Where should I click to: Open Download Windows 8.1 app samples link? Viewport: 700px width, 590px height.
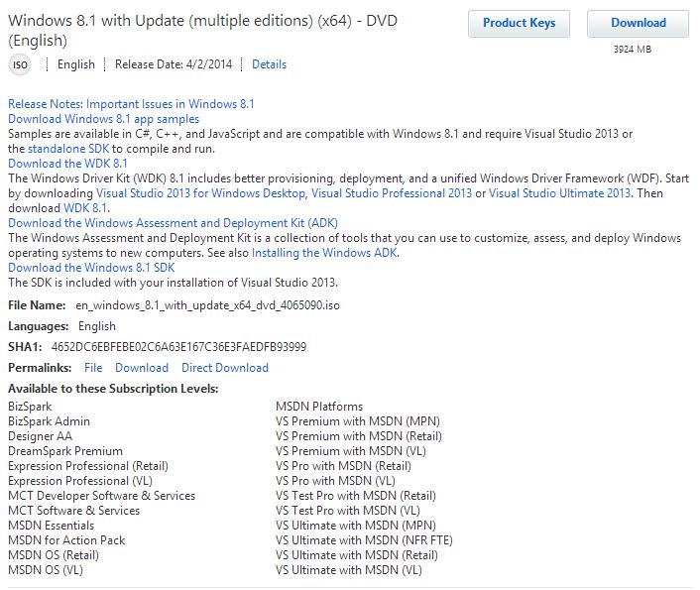point(103,119)
